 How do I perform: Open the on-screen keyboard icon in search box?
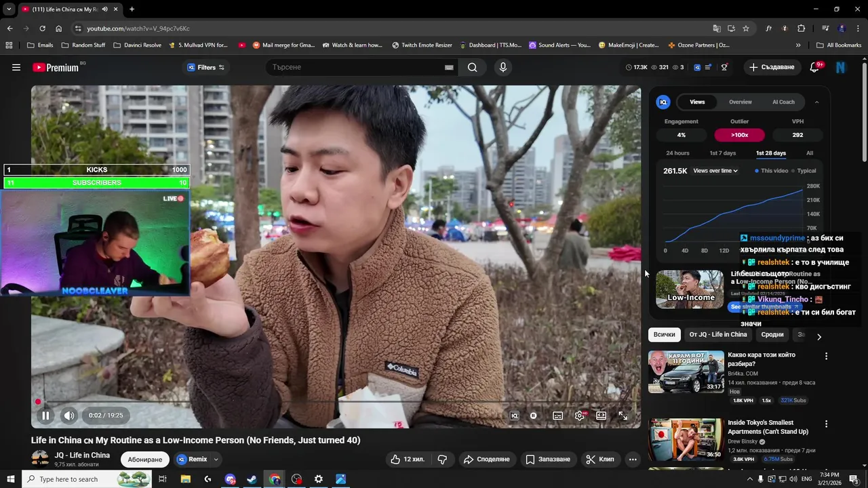click(x=449, y=67)
